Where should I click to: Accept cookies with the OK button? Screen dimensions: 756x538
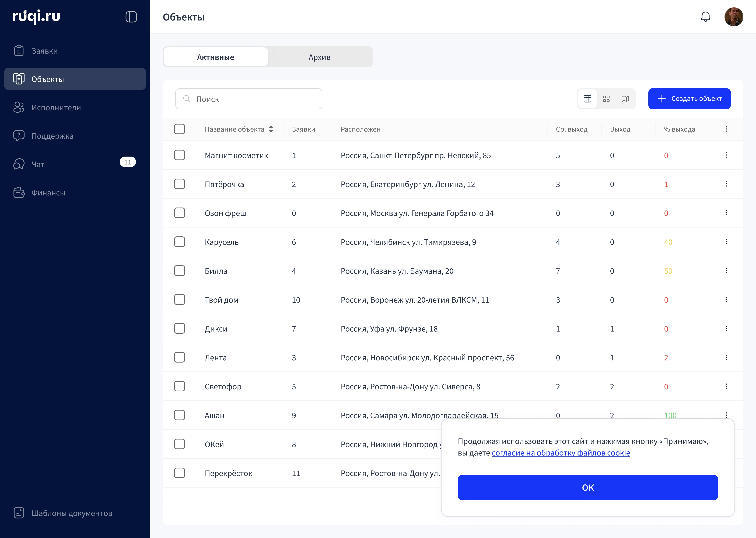[x=587, y=487]
